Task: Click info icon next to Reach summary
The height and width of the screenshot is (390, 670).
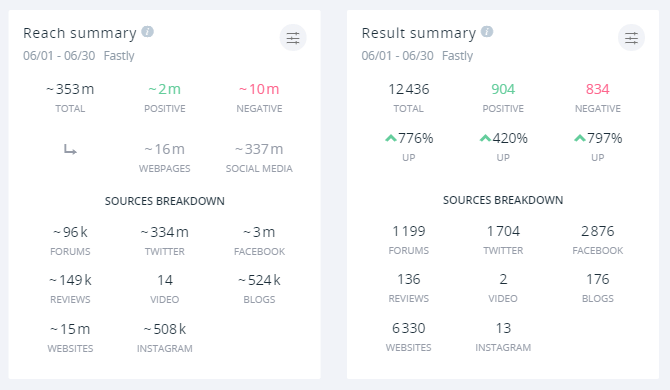Action: point(147,32)
